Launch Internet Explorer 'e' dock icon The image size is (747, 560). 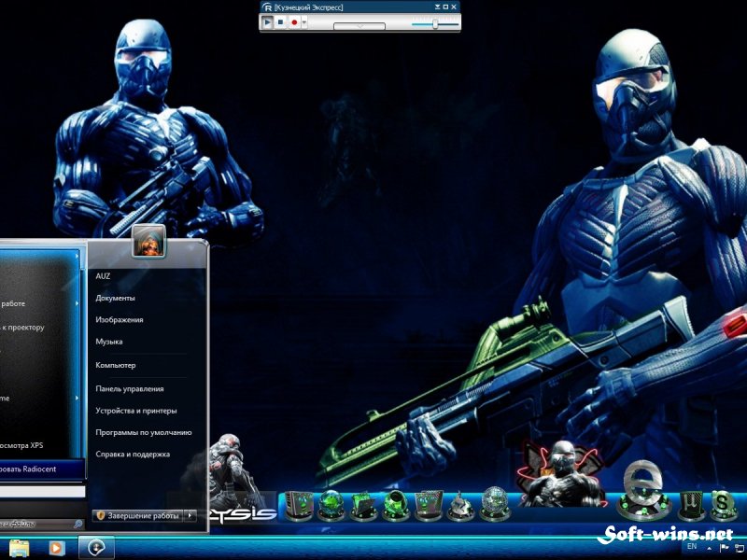pos(643,490)
